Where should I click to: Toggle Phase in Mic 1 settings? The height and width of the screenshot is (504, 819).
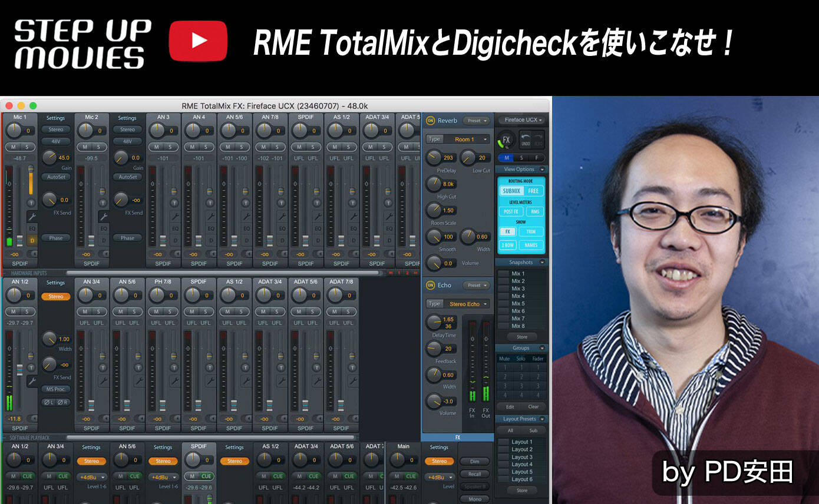click(x=56, y=238)
